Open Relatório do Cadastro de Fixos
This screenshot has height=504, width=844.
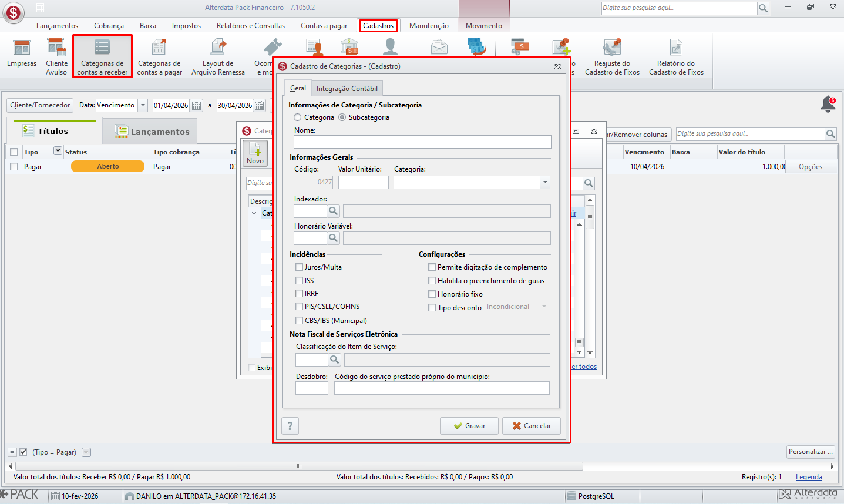[x=676, y=57]
